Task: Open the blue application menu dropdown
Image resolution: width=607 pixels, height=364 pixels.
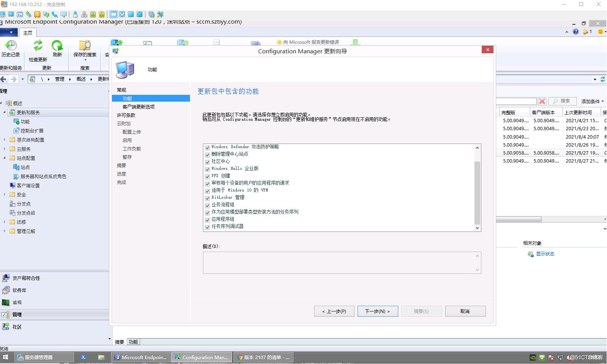Action: pos(8,32)
